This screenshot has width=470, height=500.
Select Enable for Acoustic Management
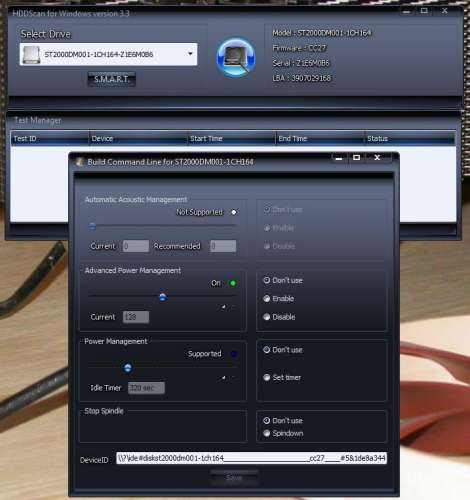click(279, 228)
